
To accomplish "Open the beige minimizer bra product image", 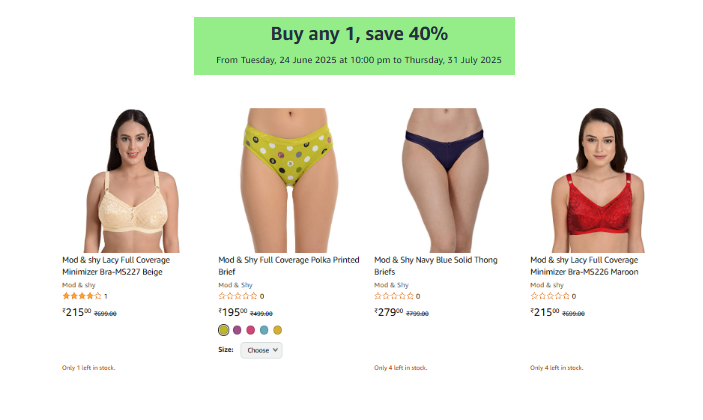I will coord(131,180).
